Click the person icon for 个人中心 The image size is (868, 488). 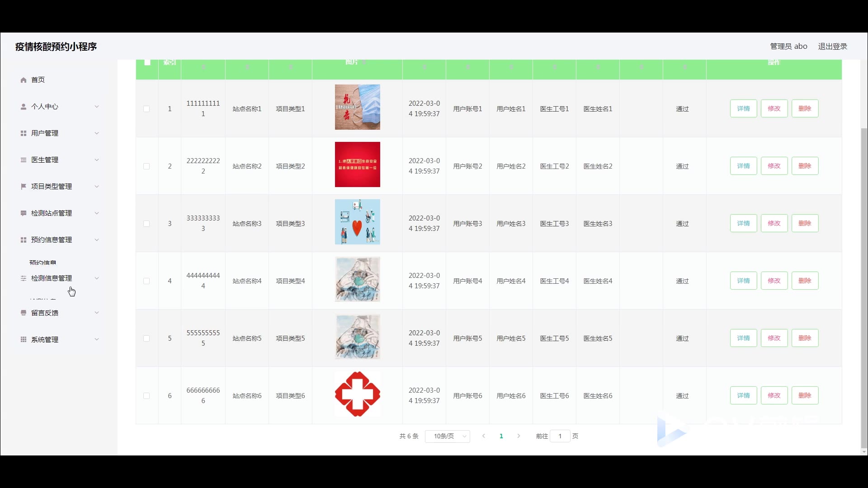point(24,107)
